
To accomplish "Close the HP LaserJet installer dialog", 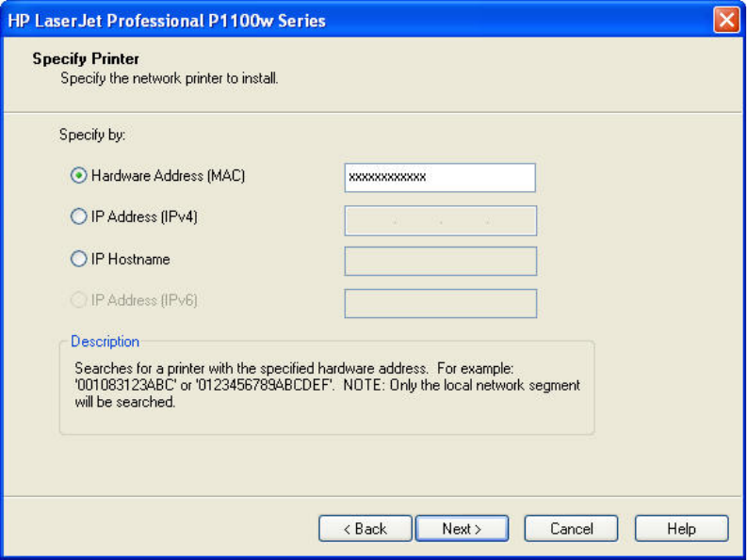I will coord(726,20).
